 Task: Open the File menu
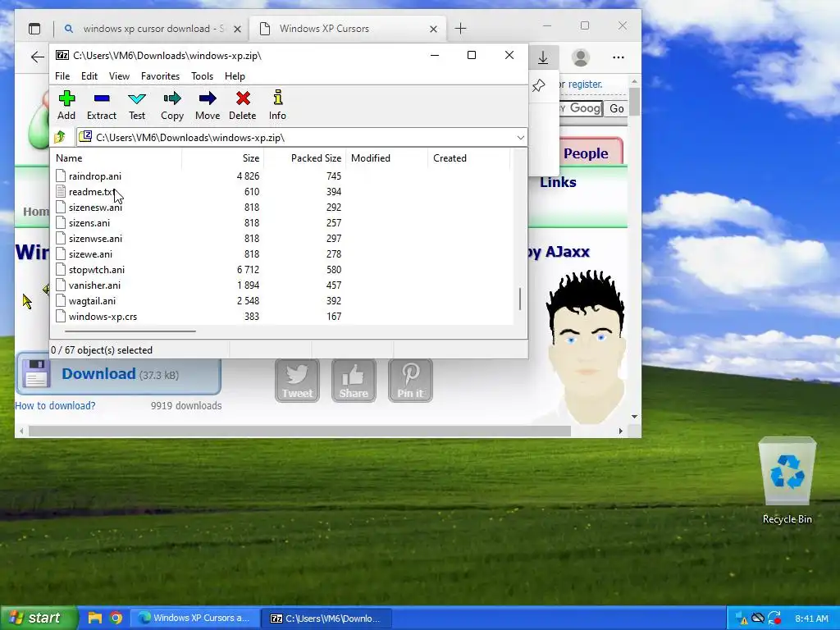click(x=62, y=76)
